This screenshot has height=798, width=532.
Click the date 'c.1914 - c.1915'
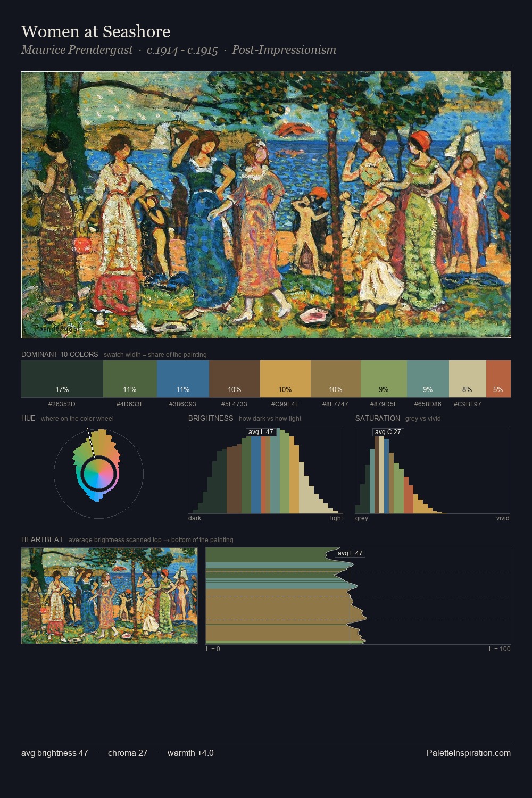[182, 50]
